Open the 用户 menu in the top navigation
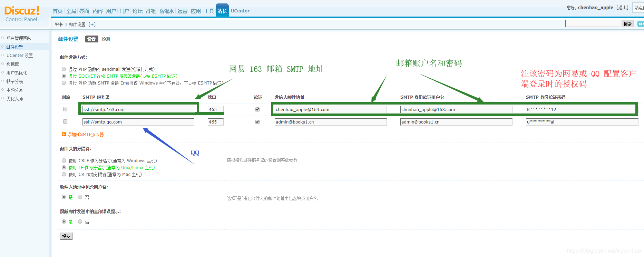The height and width of the screenshot is (257, 644). pos(111,11)
